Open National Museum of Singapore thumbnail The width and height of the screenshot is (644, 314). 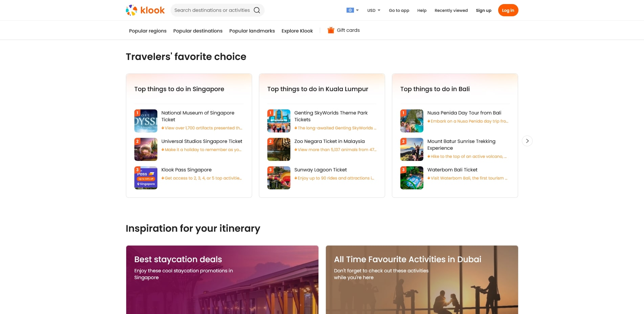coord(146,121)
